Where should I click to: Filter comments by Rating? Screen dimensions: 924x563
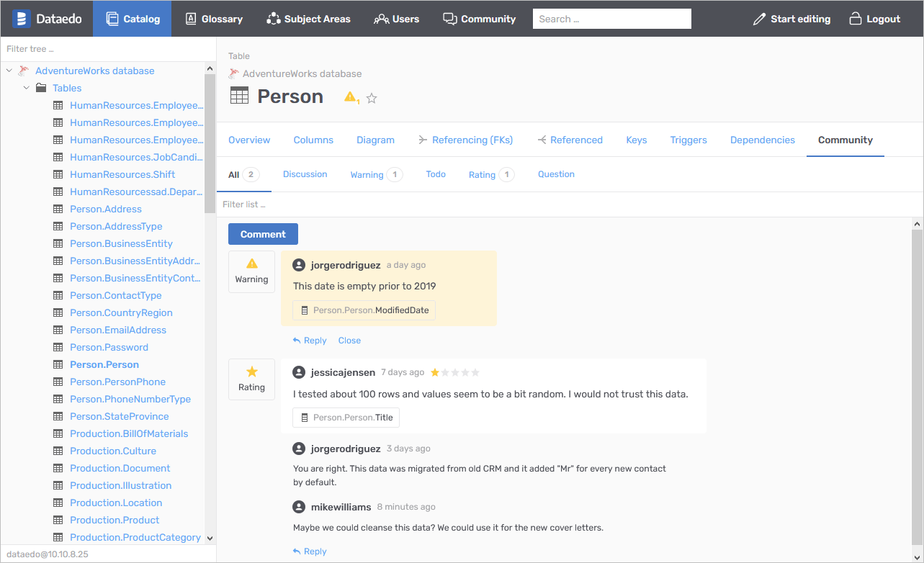(x=491, y=174)
